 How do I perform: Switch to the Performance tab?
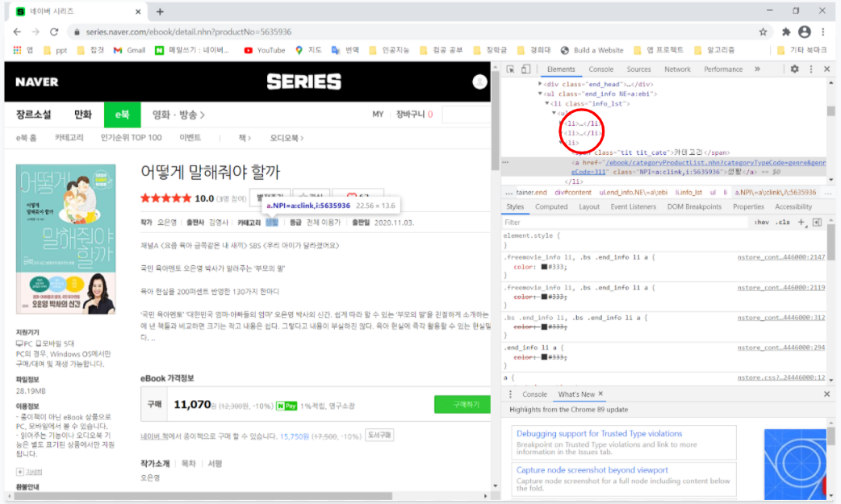click(723, 69)
